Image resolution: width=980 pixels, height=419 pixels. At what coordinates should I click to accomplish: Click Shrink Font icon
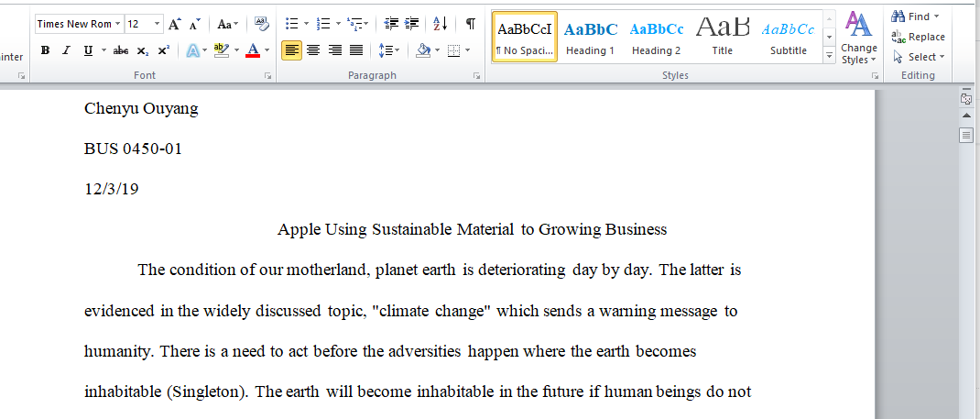195,24
